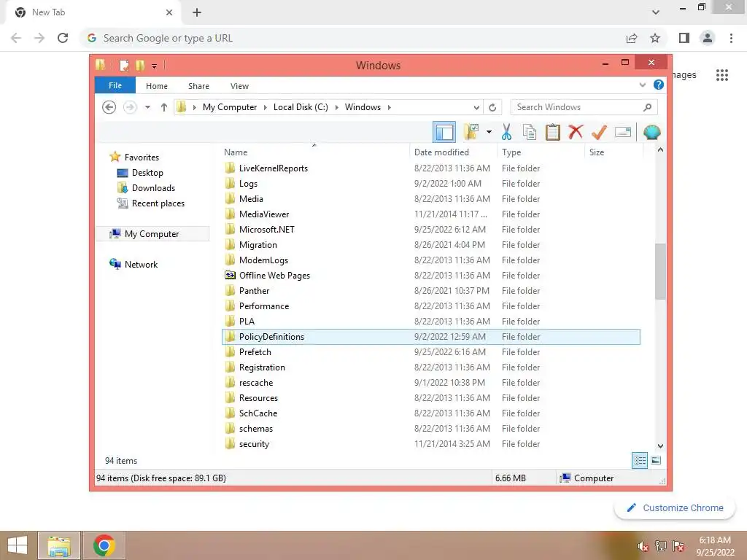Expand arrow after Windows breadcrumb
The width and height of the screenshot is (747, 560).
(390, 107)
